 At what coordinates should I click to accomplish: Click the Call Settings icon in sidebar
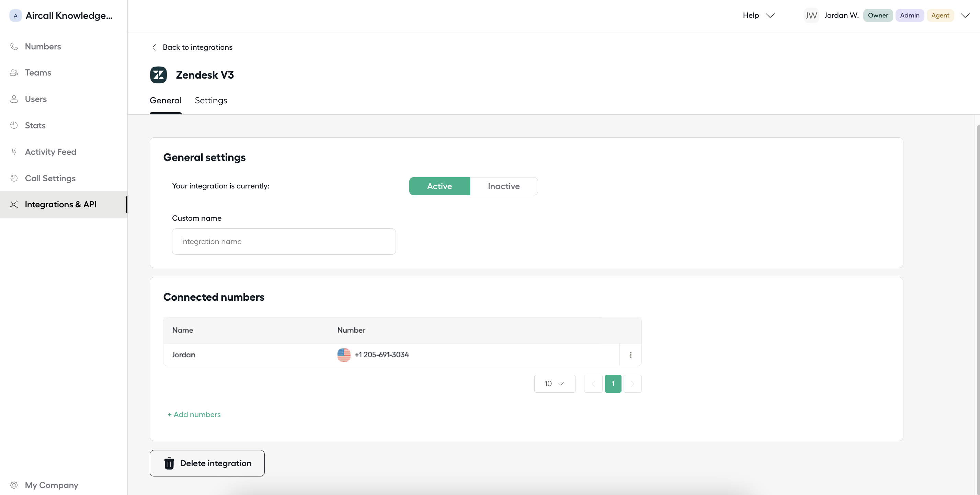click(x=14, y=178)
